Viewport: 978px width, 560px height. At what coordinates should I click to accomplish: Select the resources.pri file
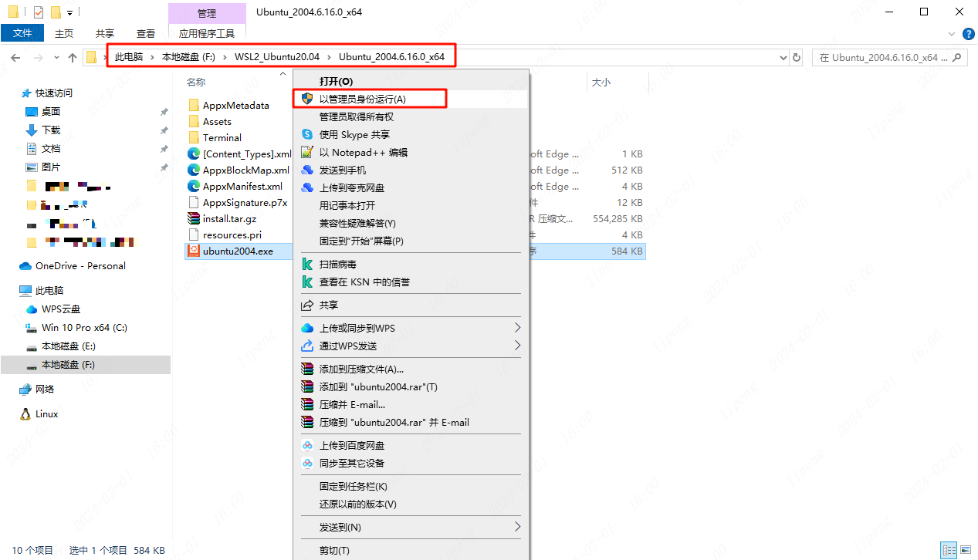pyautogui.click(x=232, y=234)
